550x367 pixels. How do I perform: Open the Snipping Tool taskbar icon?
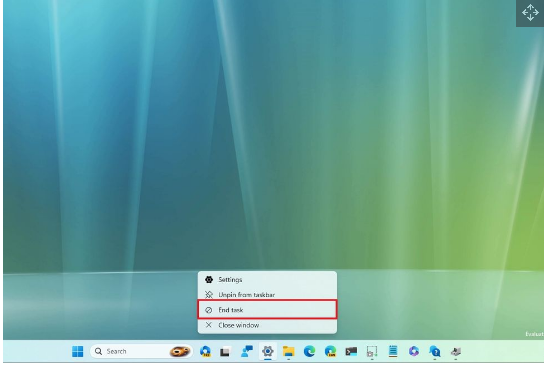372,351
